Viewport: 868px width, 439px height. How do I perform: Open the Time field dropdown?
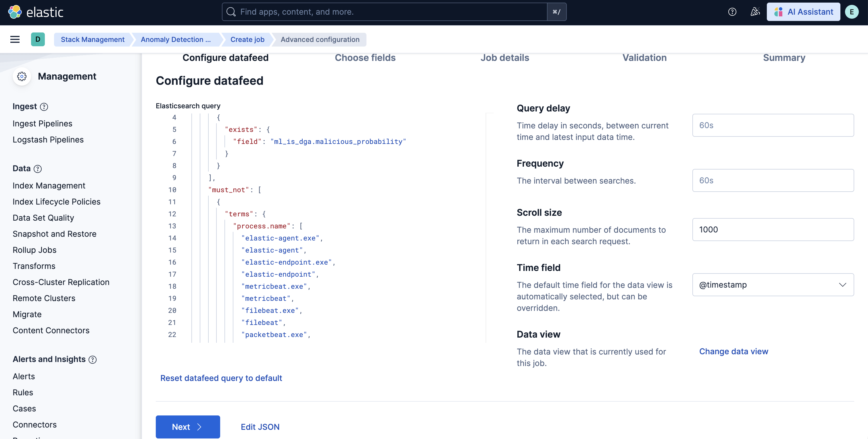point(773,285)
